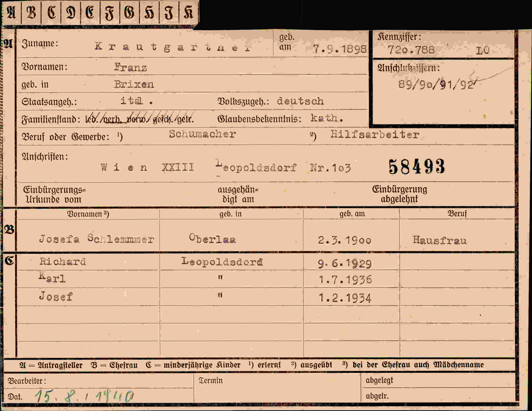532x411 pixels.
Task: Select the Fraktur letter B index tab
Action: coord(31,12)
